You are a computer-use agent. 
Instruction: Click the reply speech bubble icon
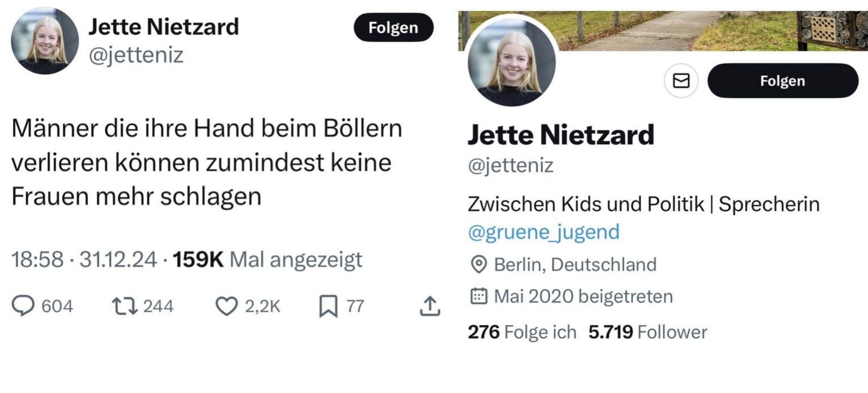[23, 306]
